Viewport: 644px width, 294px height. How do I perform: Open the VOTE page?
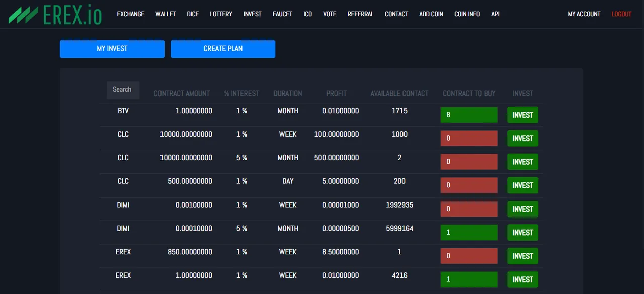point(330,14)
